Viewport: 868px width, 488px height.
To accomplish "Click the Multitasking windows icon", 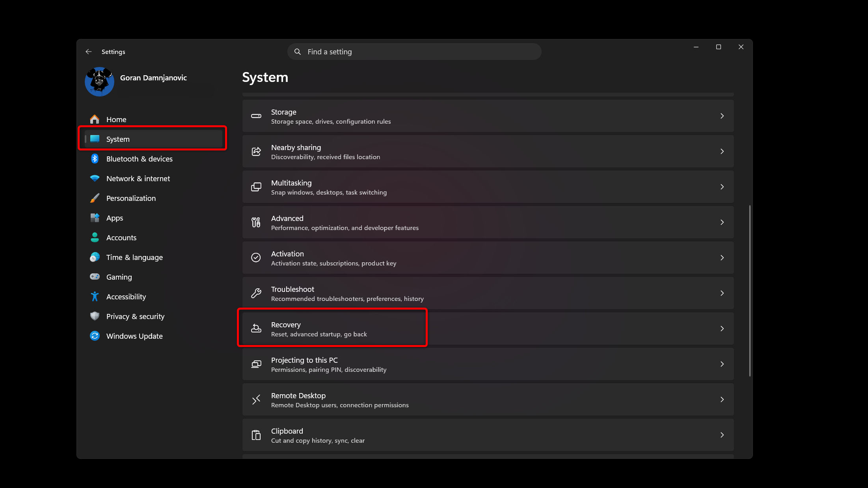I will tap(256, 187).
